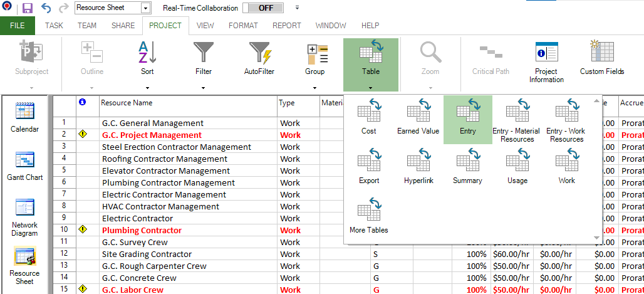The width and height of the screenshot is (644, 294).
Task: Click the Sort A-Z icon
Action: 147,53
